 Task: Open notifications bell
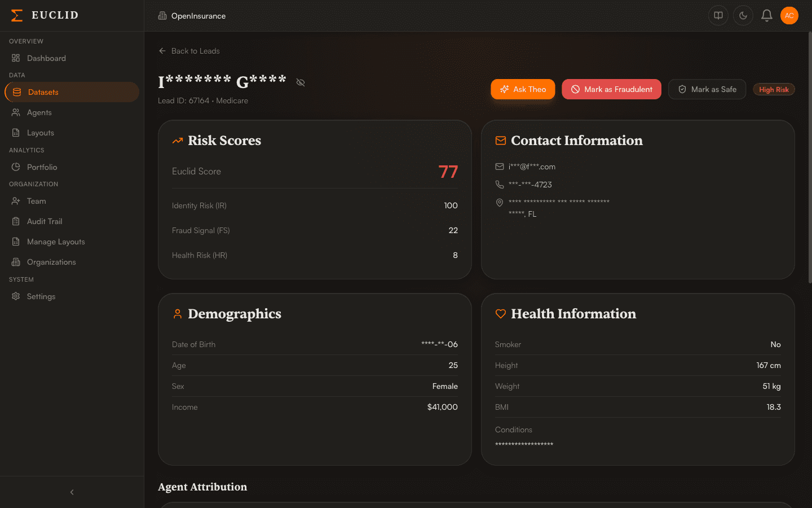point(767,16)
